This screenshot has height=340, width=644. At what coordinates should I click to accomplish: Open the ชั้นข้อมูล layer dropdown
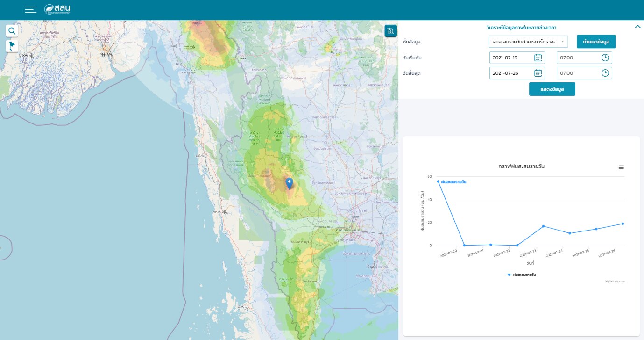529,42
